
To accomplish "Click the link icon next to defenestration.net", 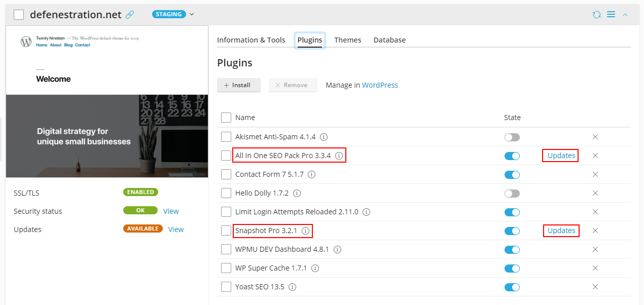I will pyautogui.click(x=130, y=15).
